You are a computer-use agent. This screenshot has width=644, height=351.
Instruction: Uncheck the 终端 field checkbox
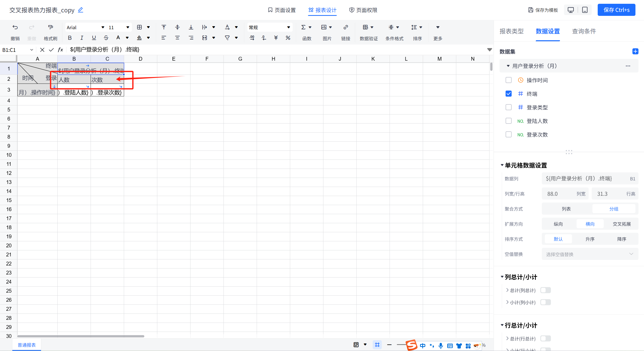508,94
